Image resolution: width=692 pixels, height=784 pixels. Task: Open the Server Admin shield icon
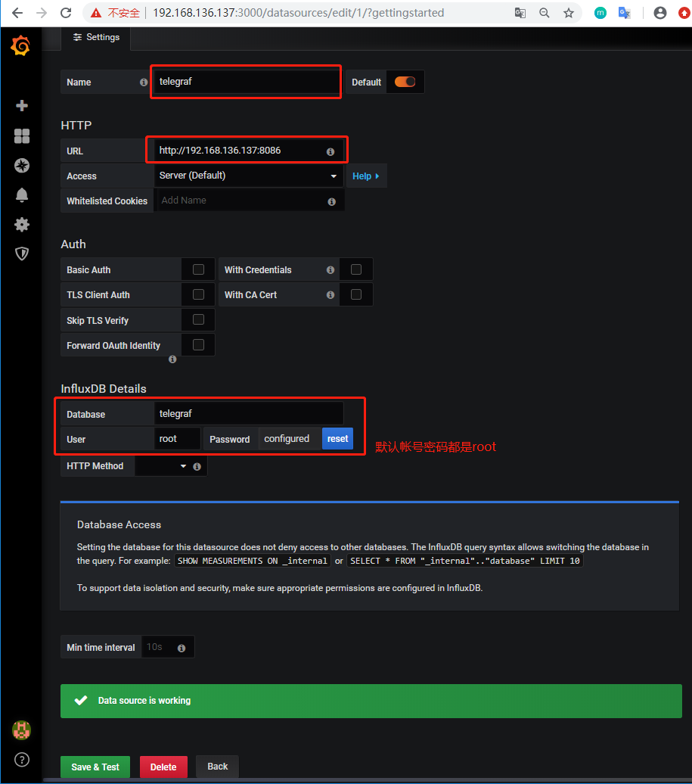[x=21, y=254]
